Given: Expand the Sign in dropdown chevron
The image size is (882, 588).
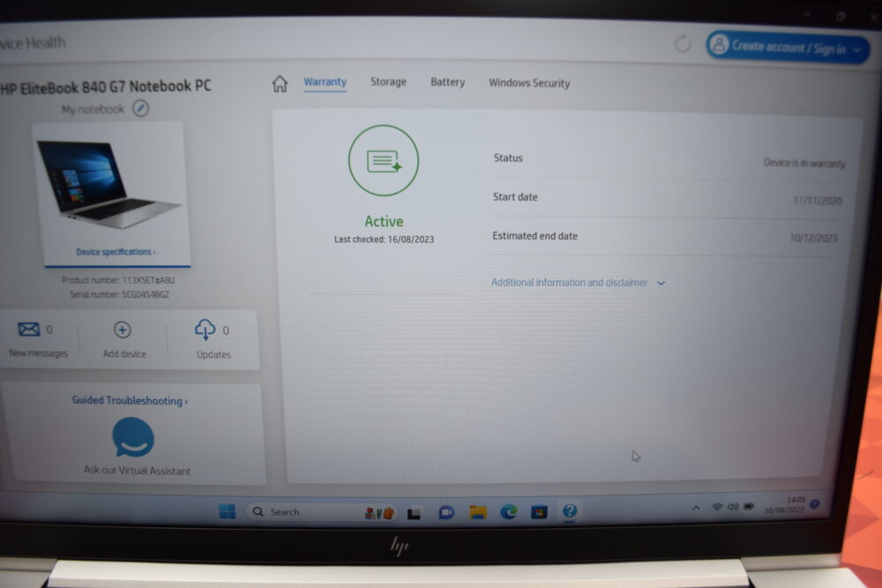Looking at the screenshot, I should [x=856, y=50].
